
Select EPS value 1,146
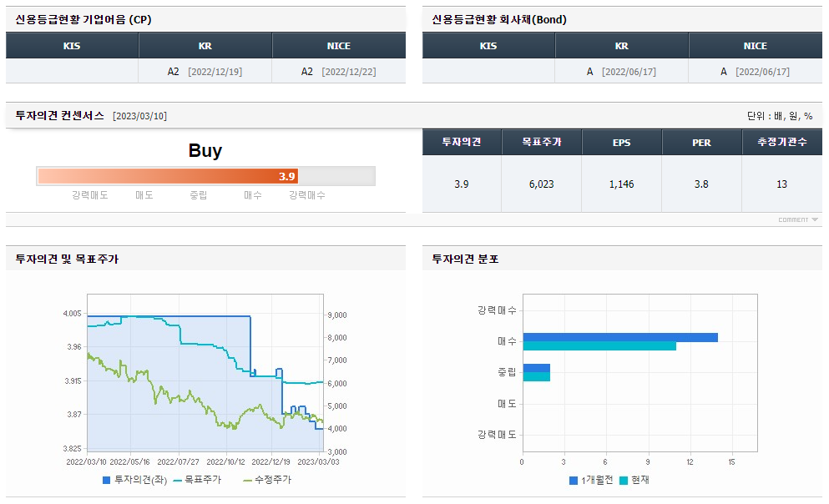click(x=621, y=184)
